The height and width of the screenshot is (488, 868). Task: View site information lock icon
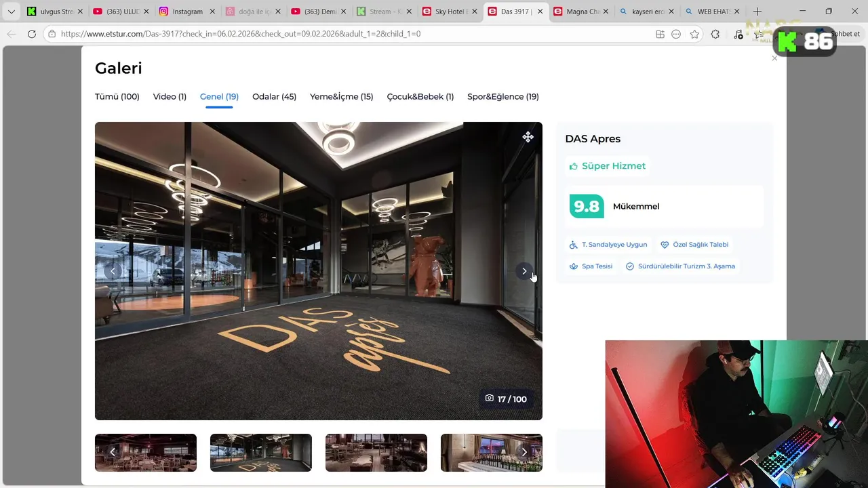[52, 34]
